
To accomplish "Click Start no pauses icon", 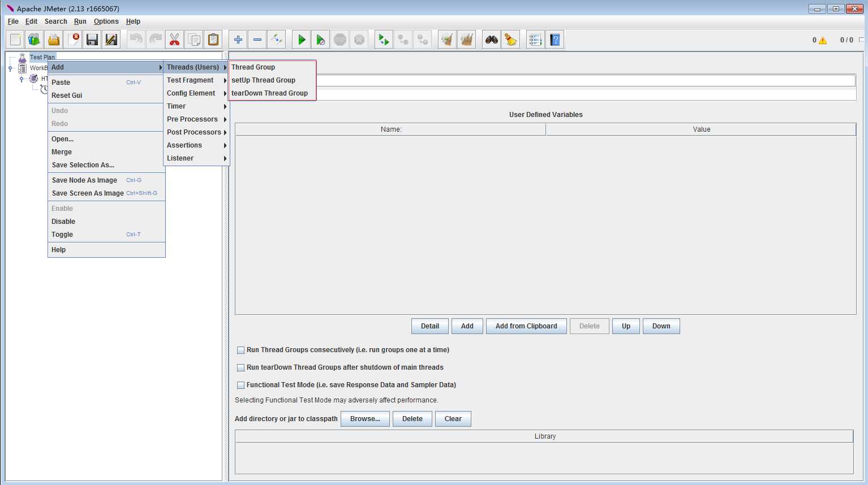I will [321, 40].
